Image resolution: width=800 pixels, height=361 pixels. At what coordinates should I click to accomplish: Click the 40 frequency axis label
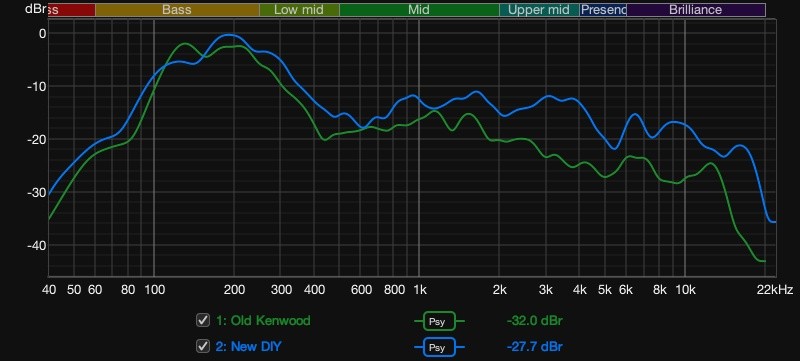coord(49,290)
